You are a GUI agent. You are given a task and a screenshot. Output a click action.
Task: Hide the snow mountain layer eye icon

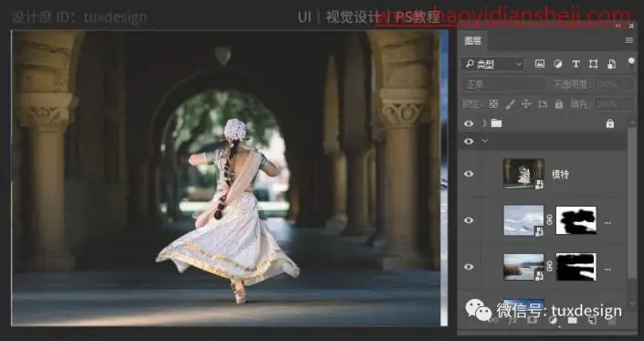click(x=469, y=220)
